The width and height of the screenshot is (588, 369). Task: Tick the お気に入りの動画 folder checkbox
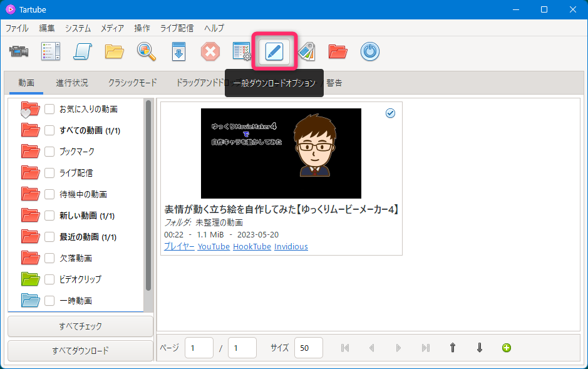pos(49,109)
